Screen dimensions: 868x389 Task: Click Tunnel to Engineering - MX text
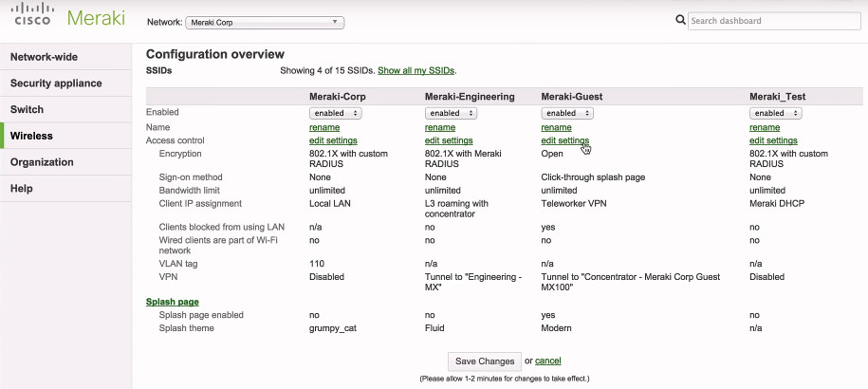click(x=473, y=282)
